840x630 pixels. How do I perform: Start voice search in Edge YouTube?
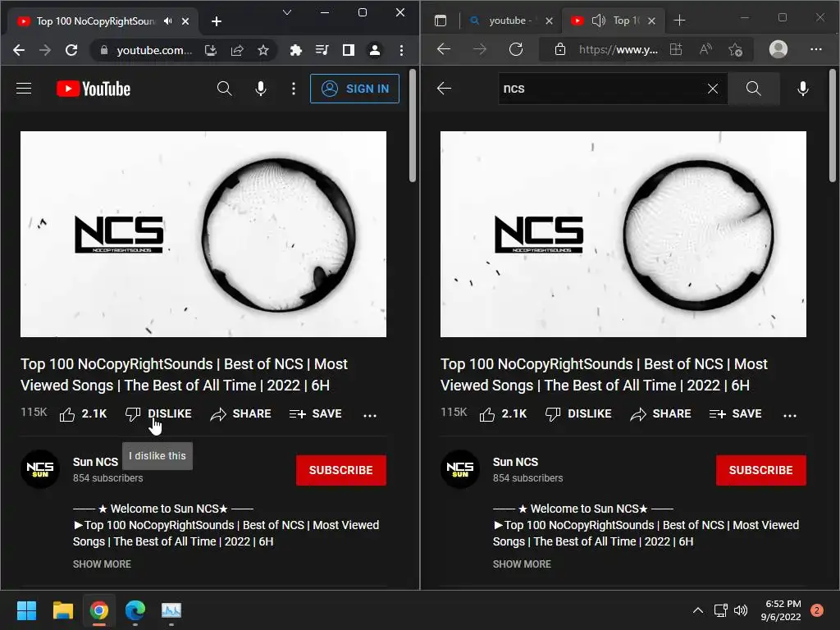click(802, 89)
